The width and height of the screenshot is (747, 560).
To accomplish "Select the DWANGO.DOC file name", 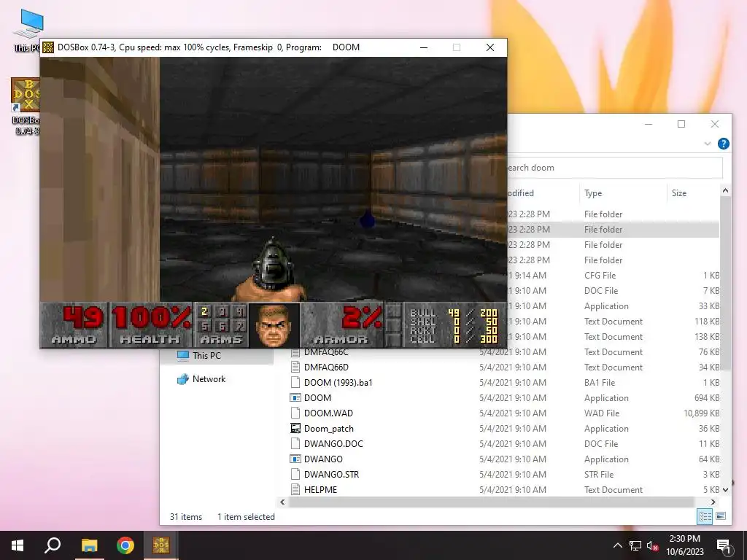I will [333, 444].
